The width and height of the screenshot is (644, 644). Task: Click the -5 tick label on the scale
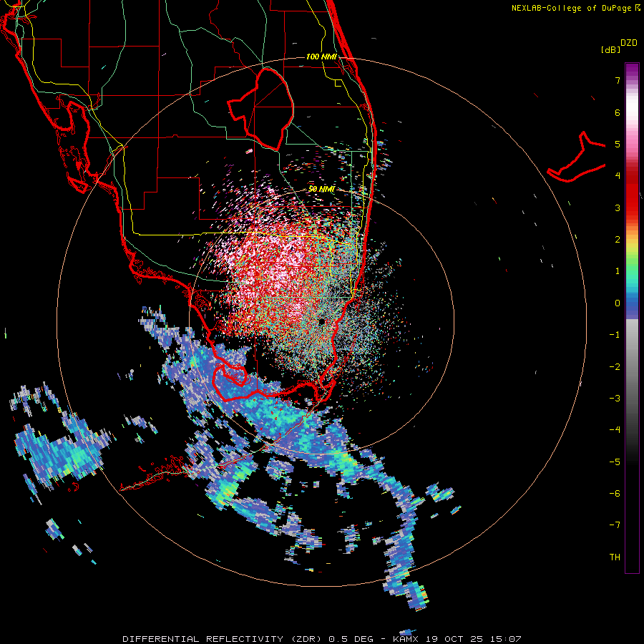[615, 462]
